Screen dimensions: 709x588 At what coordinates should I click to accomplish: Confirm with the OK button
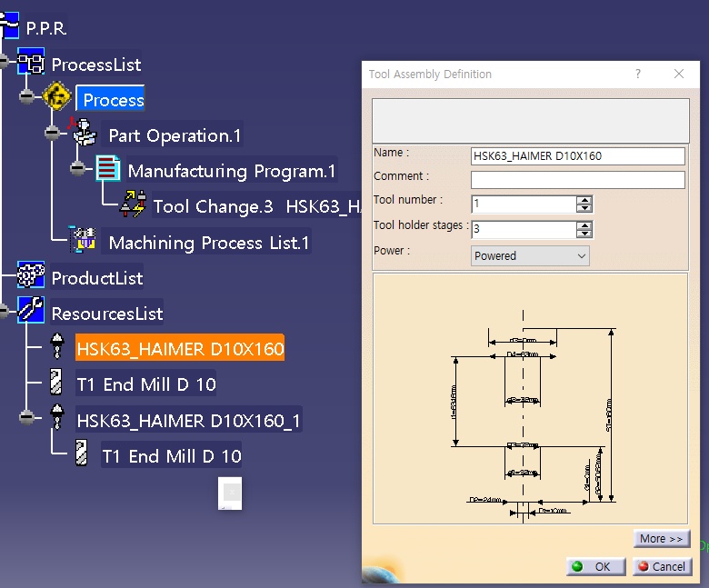[596, 567]
